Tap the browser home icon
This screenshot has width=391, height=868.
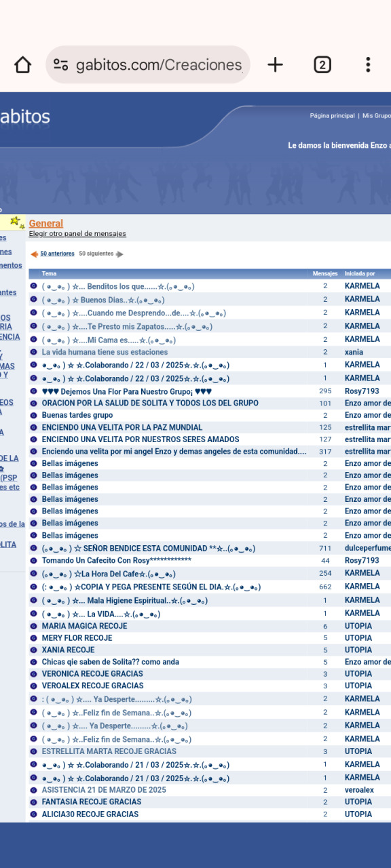pyautogui.click(x=22, y=64)
